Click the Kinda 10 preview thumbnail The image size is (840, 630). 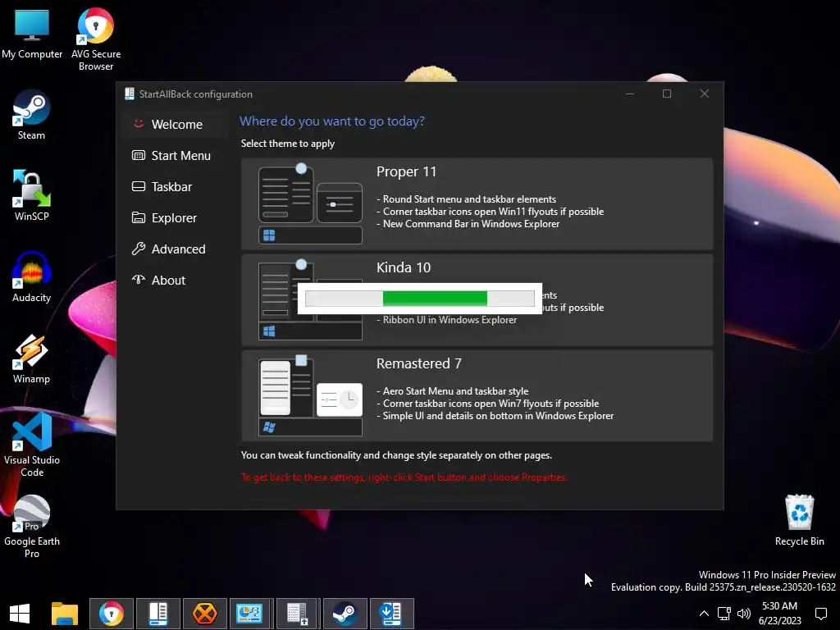tap(310, 299)
